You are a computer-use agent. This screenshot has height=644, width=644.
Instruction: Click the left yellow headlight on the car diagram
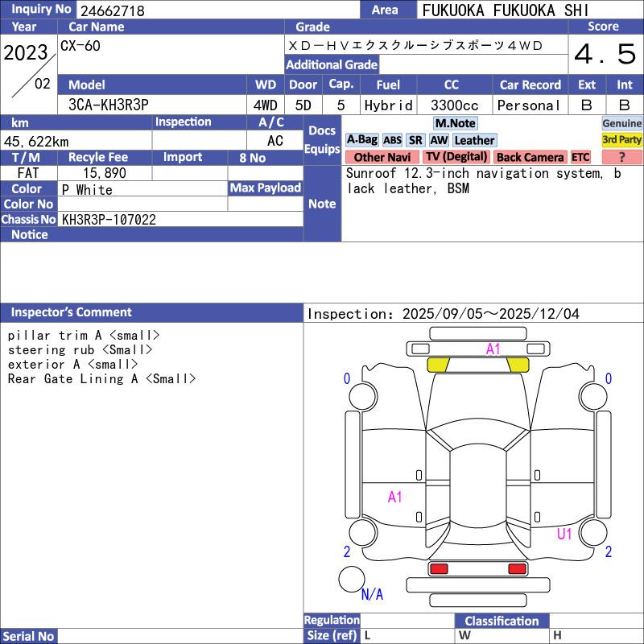(438, 365)
